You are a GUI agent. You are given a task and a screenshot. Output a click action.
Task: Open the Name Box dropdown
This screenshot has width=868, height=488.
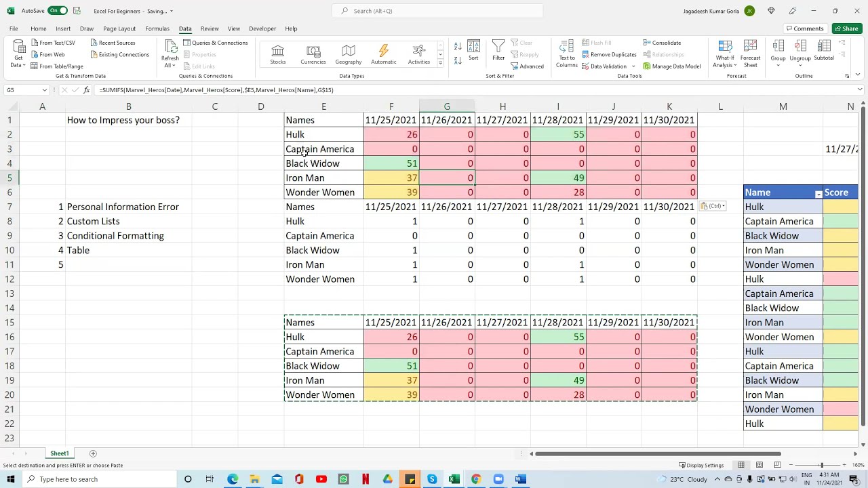coord(45,89)
